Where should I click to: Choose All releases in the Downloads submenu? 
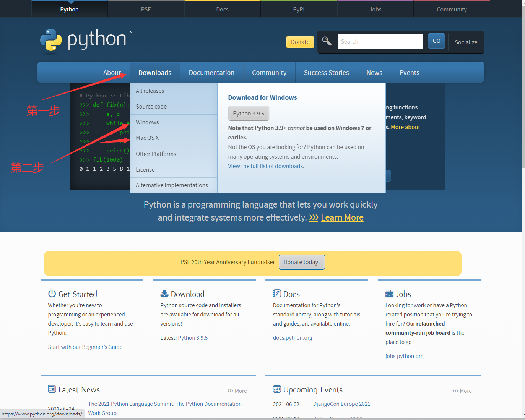coord(150,91)
